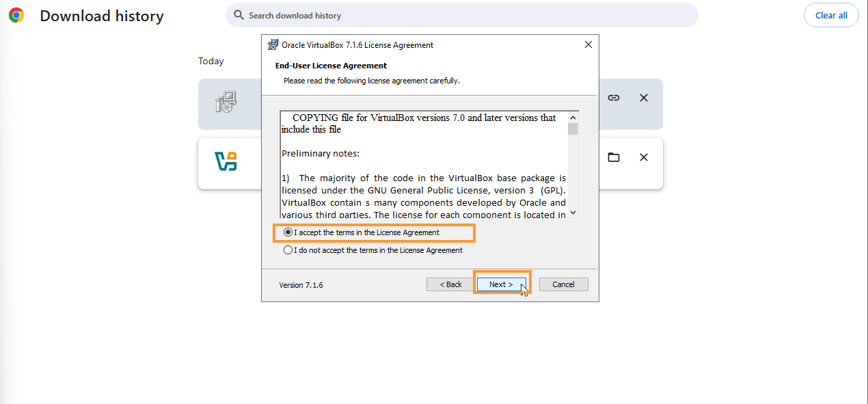868x404 pixels.
Task: Click the VirtualBox installer title bar icon
Action: pos(273,45)
